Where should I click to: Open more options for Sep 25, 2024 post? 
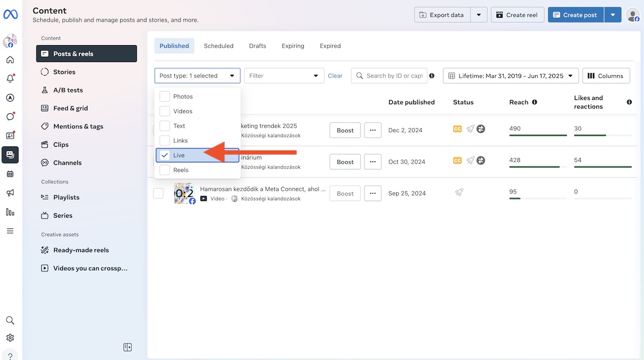tap(373, 193)
